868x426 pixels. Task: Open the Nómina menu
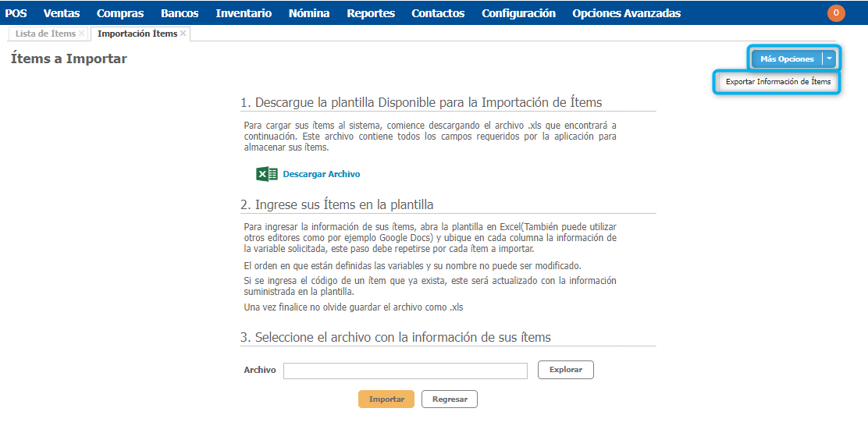point(309,13)
